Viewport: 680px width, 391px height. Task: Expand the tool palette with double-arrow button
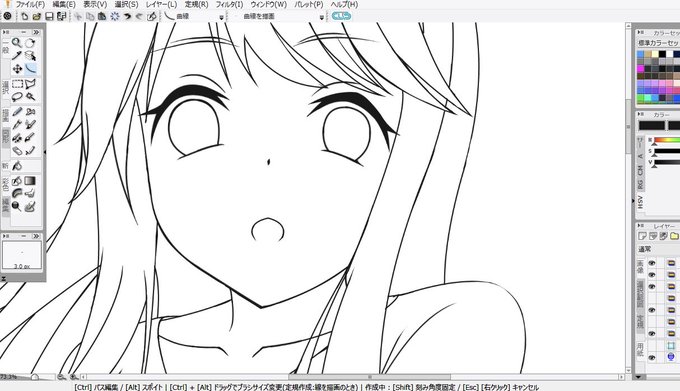36,32
